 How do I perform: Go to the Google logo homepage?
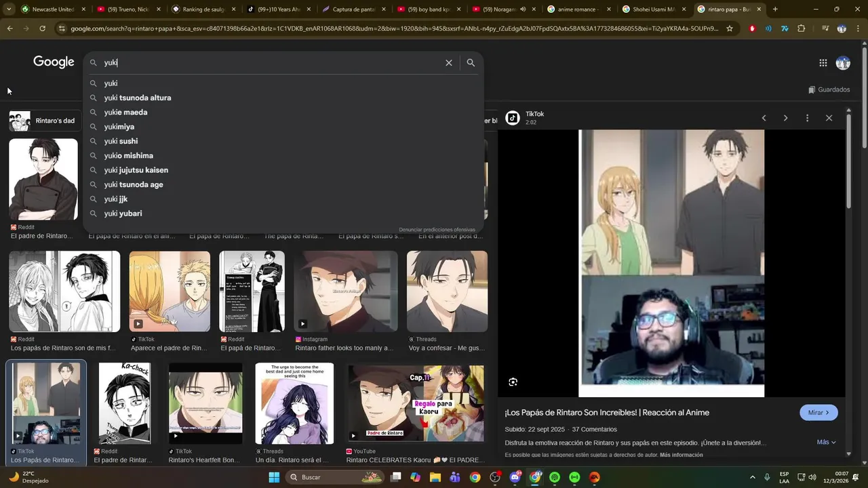[54, 62]
